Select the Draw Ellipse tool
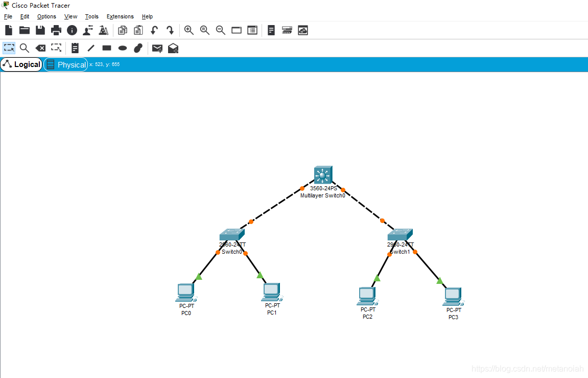This screenshot has height=378, width=588. click(123, 48)
